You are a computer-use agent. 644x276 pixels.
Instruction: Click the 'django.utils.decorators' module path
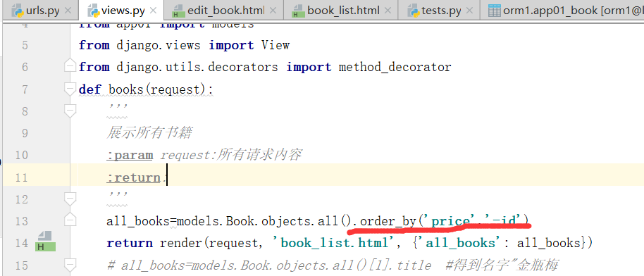pos(197,67)
